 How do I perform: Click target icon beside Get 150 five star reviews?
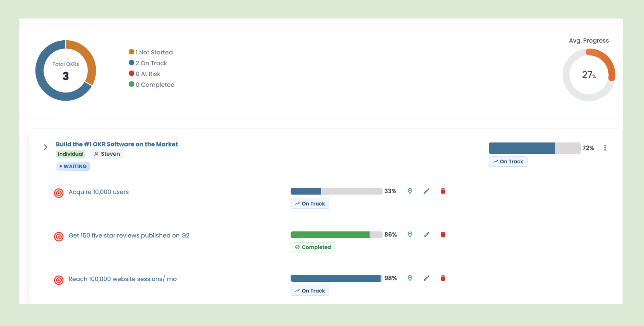(59, 237)
